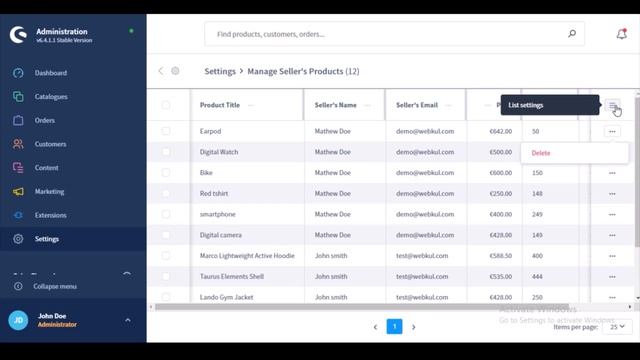Go to previous page arrow

(x=375, y=327)
